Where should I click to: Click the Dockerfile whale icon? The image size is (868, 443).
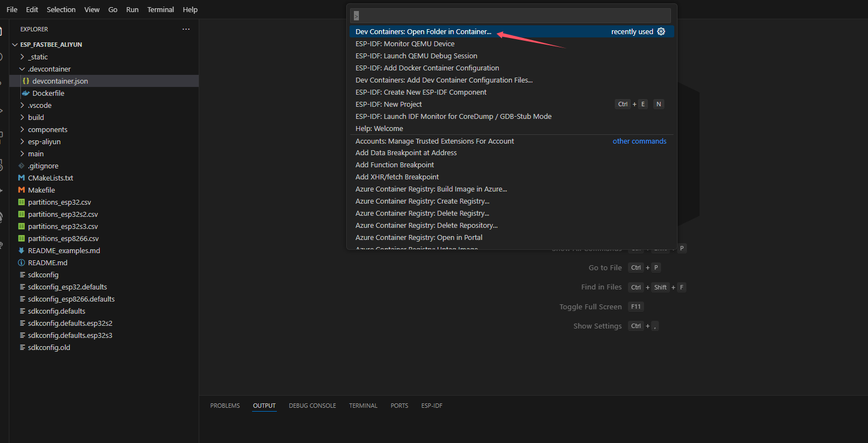26,93
